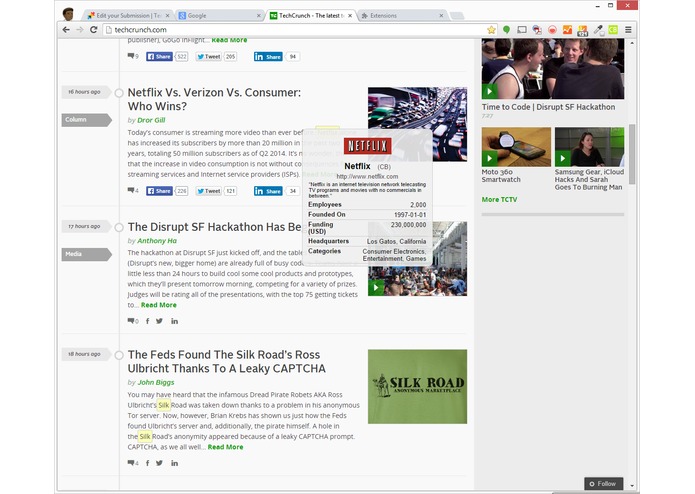Open the More TCTV link
The width and height of the screenshot is (695, 494).
(499, 199)
